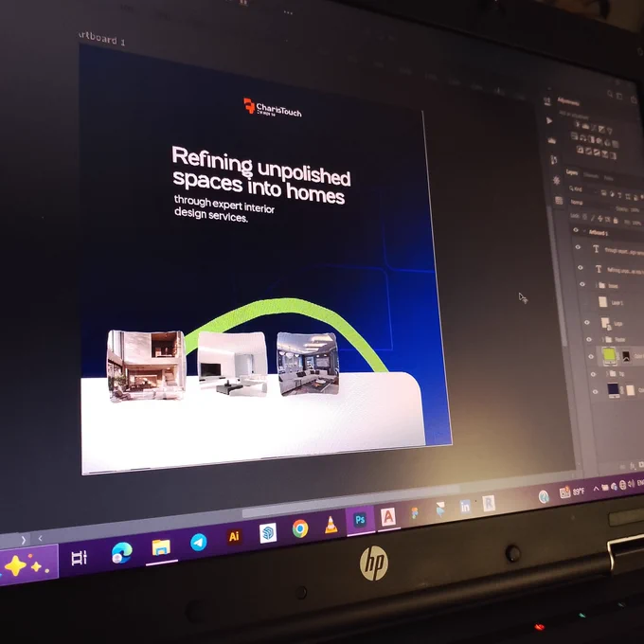
Task: Hide the bg group
Action: click(593, 374)
